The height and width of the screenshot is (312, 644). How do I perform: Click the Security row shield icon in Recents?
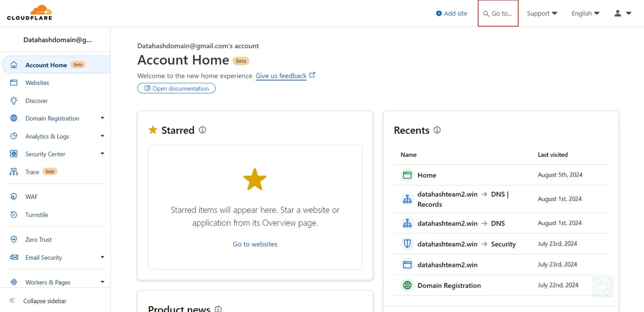pos(407,244)
